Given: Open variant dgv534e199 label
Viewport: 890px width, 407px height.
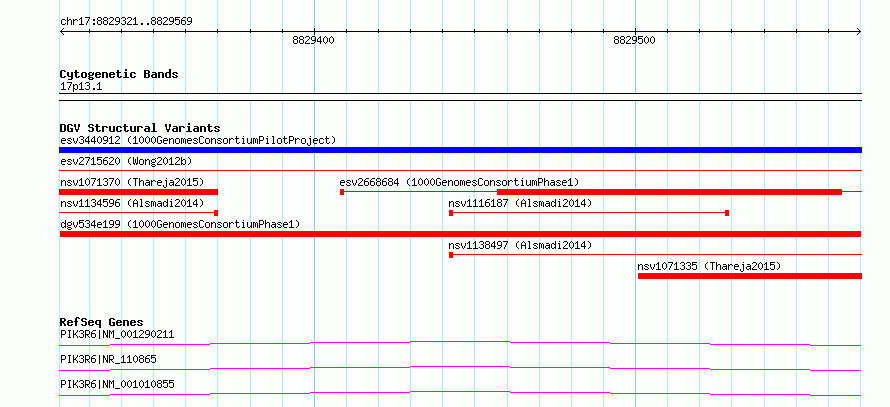Looking at the screenshot, I should [x=180, y=224].
